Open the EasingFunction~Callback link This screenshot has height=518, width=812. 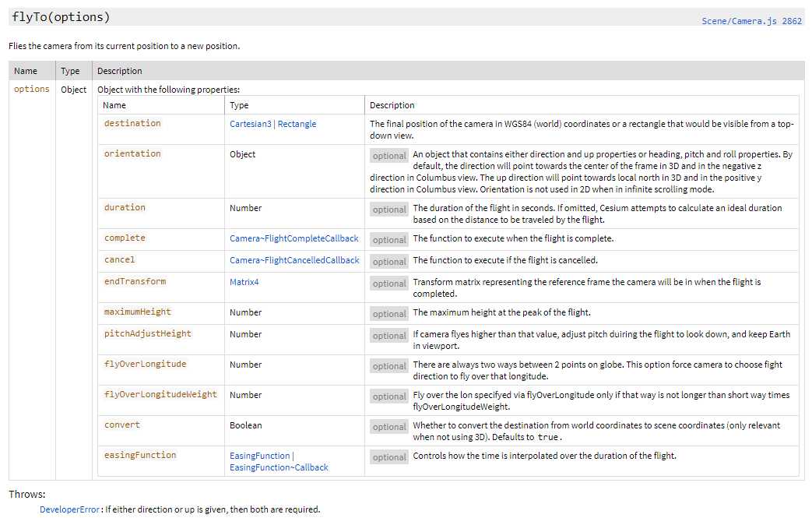coord(279,467)
